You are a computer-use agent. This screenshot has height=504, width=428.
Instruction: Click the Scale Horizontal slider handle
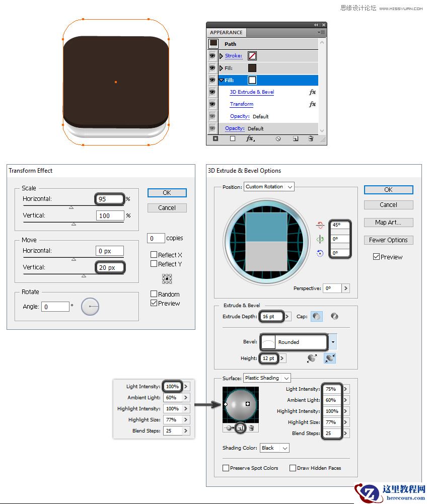click(x=72, y=207)
